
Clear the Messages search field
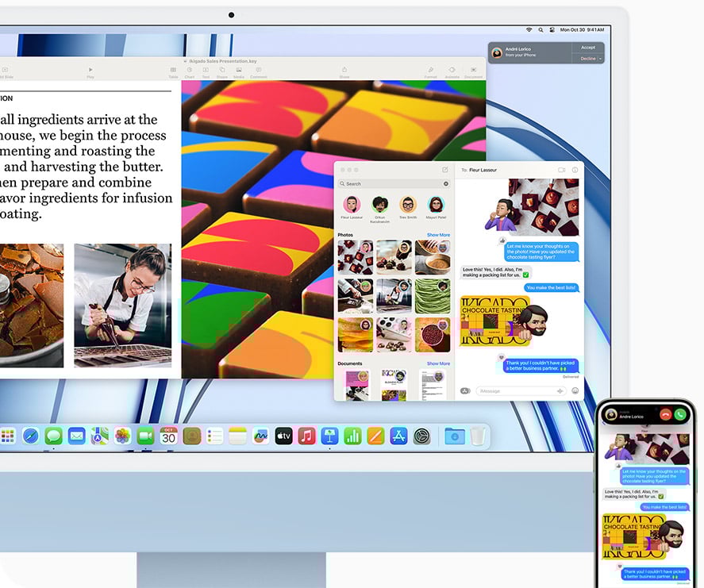click(x=445, y=183)
